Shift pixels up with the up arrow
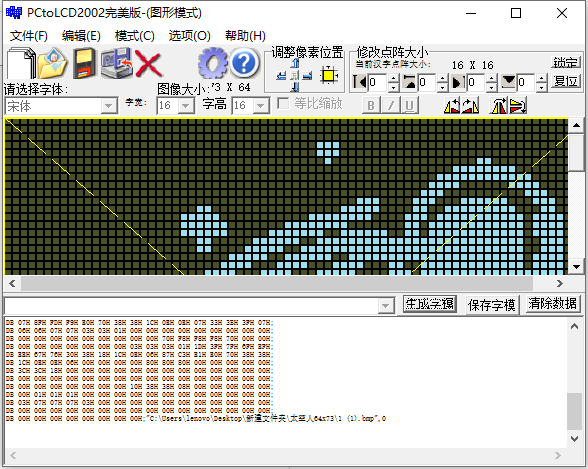The height and width of the screenshot is (469, 588). click(x=295, y=64)
